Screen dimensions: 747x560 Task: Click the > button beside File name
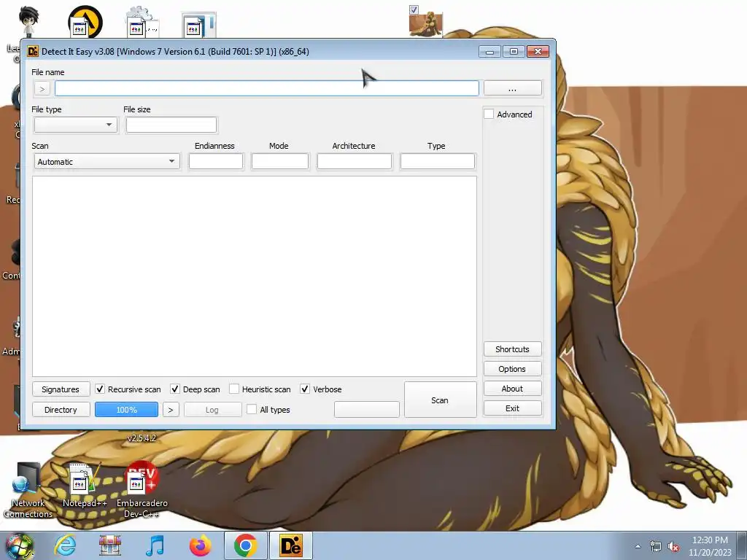(x=42, y=88)
